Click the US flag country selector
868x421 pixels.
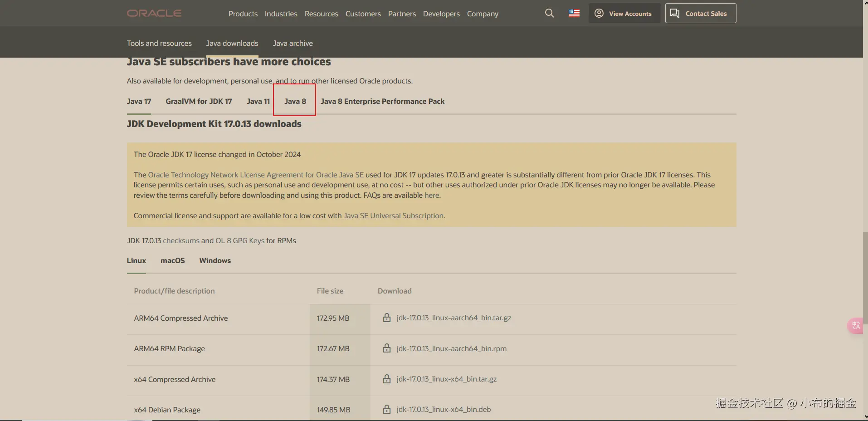pyautogui.click(x=574, y=13)
